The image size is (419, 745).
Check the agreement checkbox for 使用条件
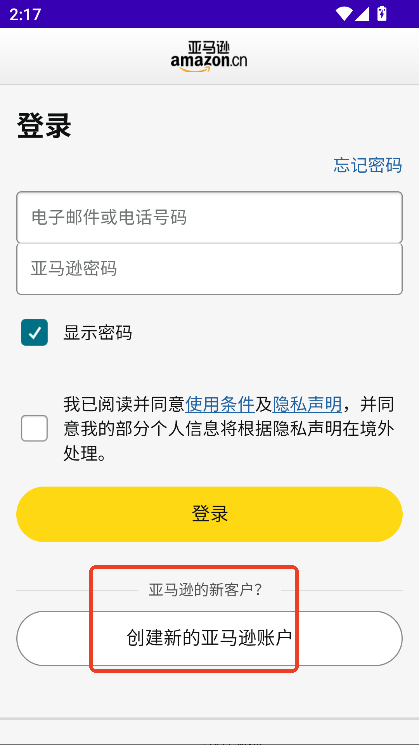pos(34,428)
